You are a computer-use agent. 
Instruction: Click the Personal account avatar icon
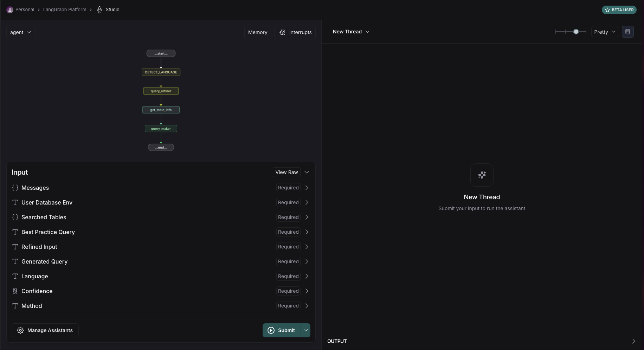(10, 10)
